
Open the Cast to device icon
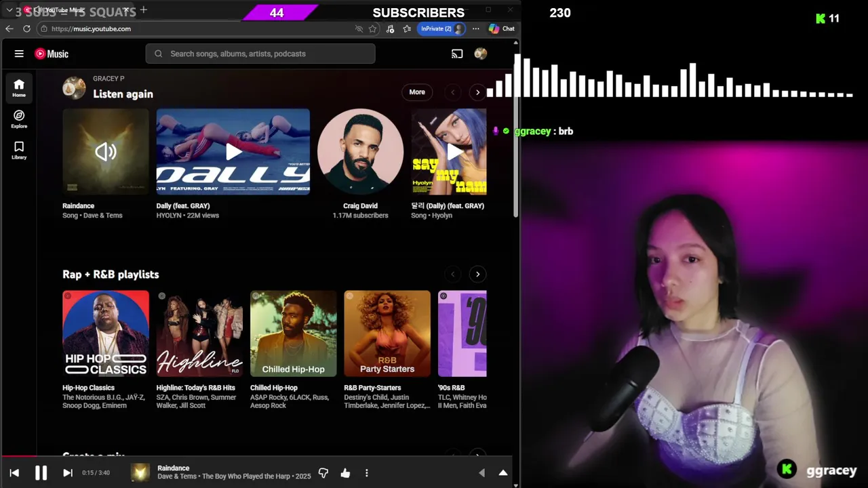457,54
